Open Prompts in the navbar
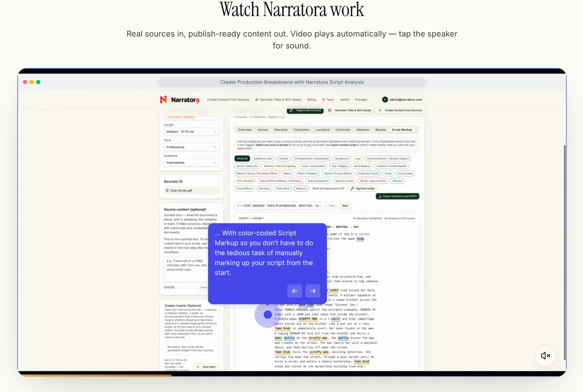583x392 pixels. click(x=361, y=99)
